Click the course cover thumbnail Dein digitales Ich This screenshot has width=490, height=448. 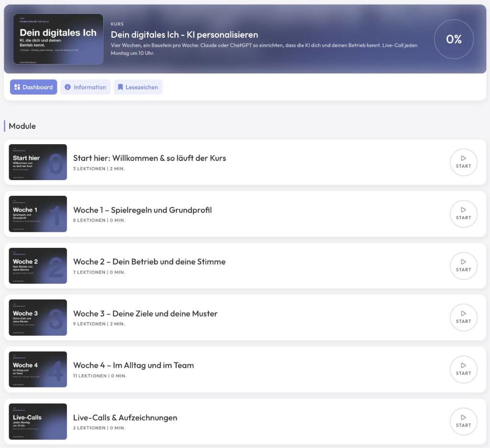[x=58, y=39]
